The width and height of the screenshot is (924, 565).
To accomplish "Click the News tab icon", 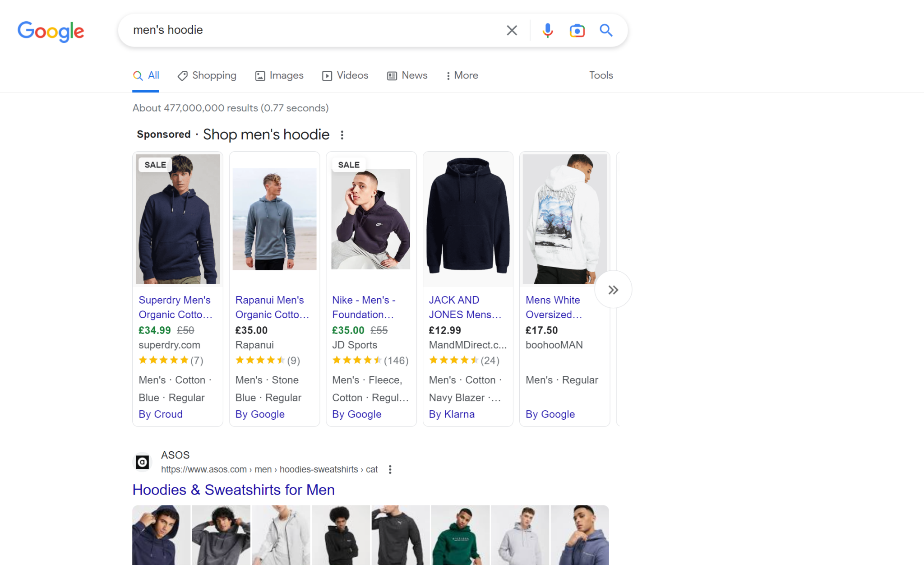I will 391,75.
